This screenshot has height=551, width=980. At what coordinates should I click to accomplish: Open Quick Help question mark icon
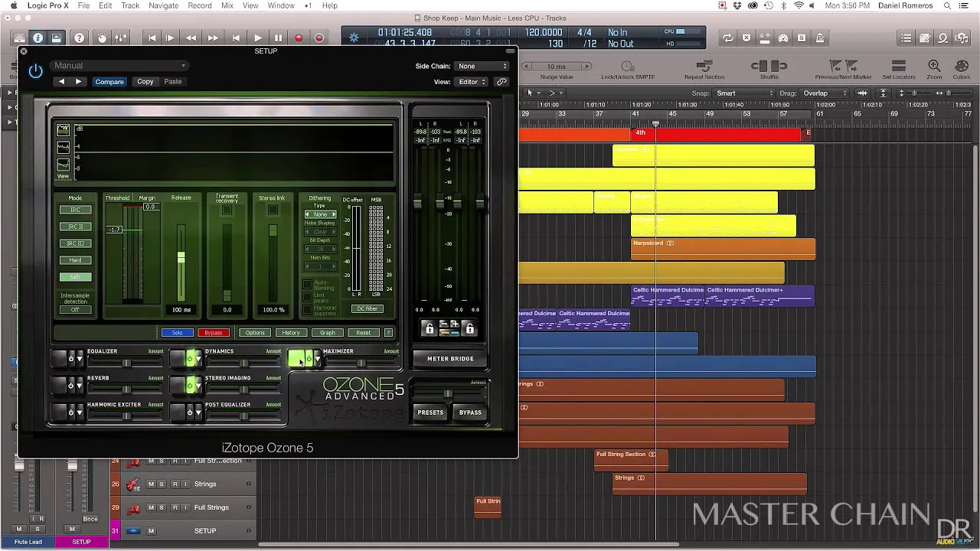[79, 37]
